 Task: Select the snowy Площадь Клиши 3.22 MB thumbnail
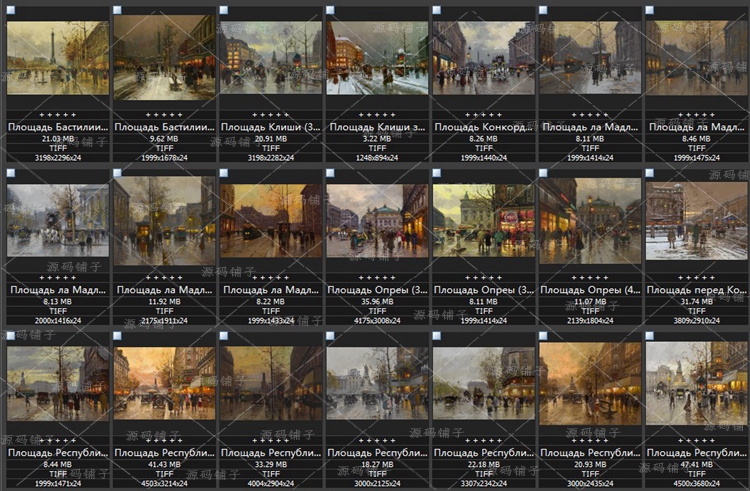point(377,58)
